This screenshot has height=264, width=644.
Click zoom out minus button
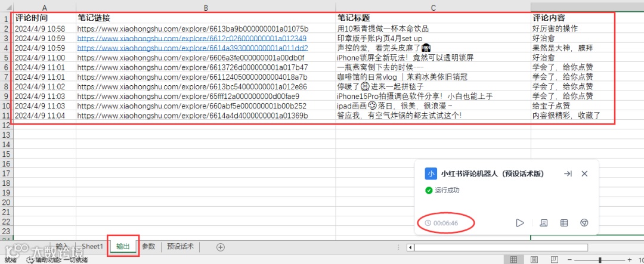(570, 259)
